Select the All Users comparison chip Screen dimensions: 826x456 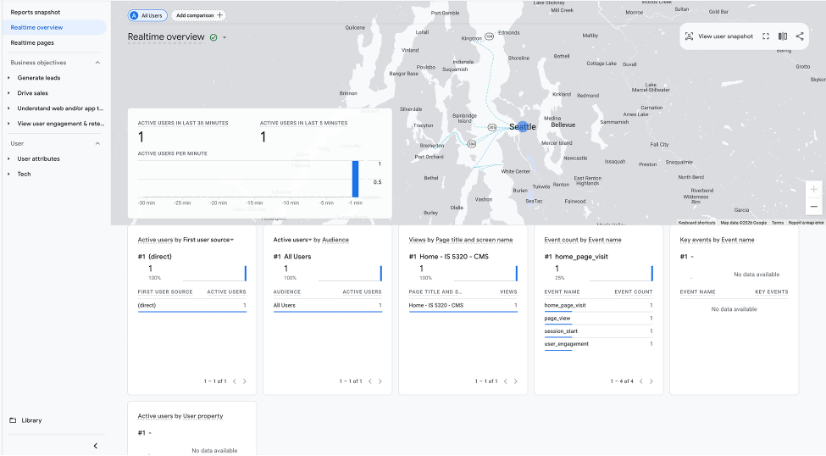(147, 16)
